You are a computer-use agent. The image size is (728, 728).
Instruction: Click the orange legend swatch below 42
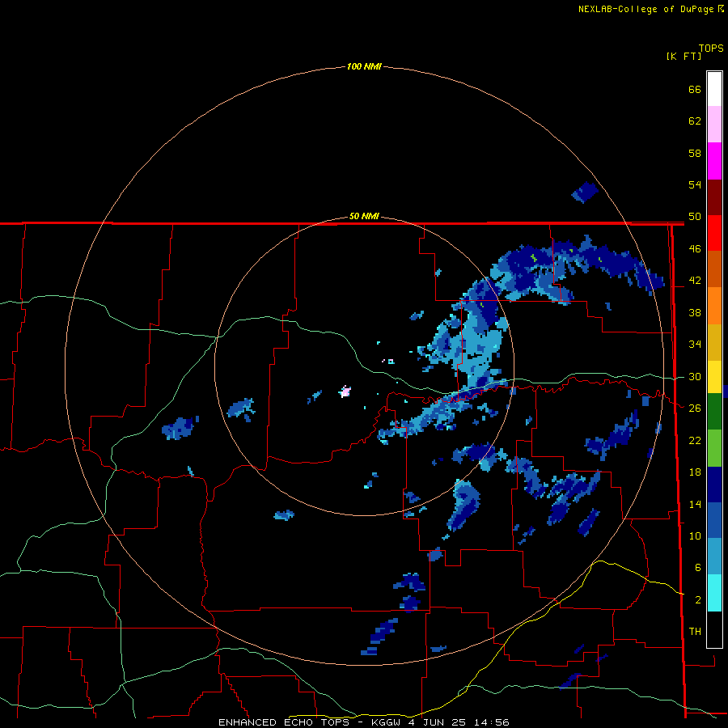pos(714,306)
